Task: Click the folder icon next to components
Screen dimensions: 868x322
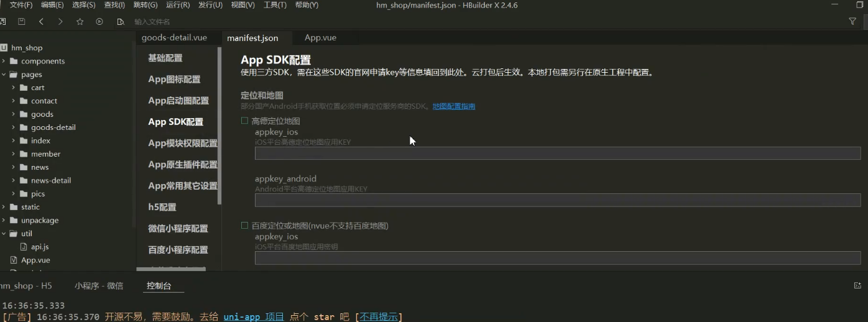Action: 14,61
